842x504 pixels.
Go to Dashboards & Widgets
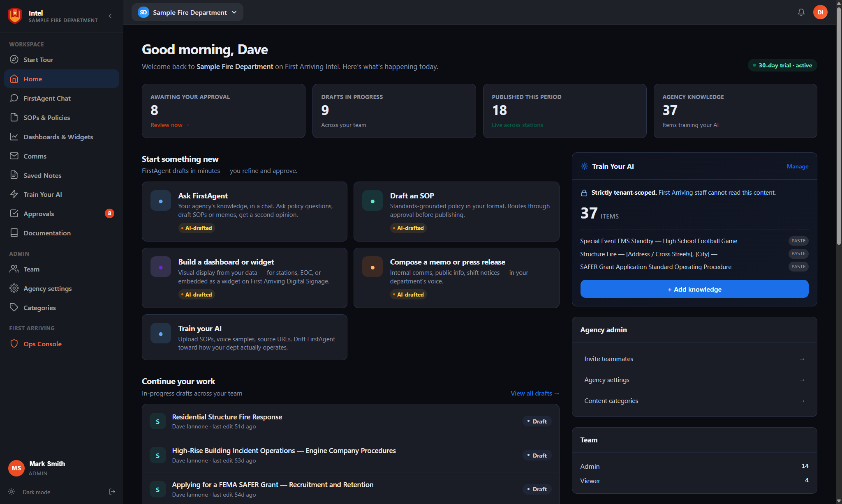[x=62, y=137]
